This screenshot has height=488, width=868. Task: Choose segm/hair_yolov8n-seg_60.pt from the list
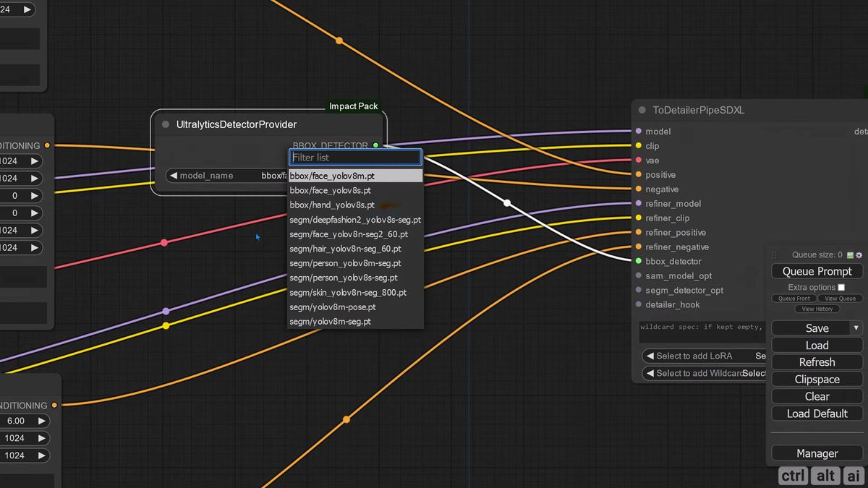pyautogui.click(x=355, y=249)
